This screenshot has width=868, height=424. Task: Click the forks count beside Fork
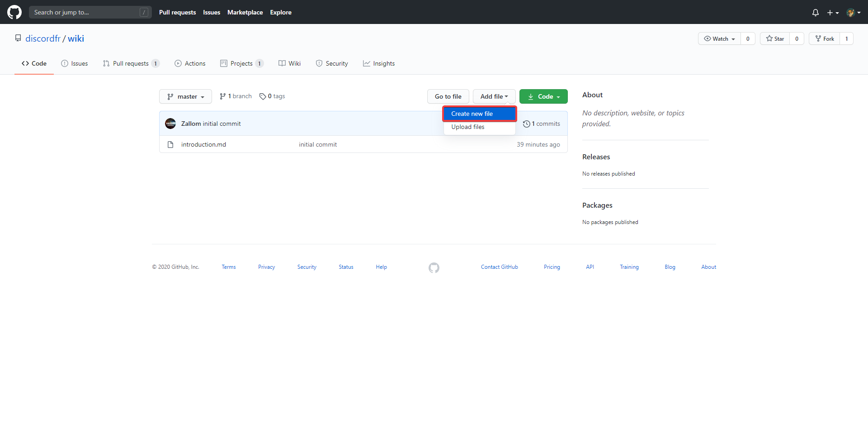(x=846, y=38)
